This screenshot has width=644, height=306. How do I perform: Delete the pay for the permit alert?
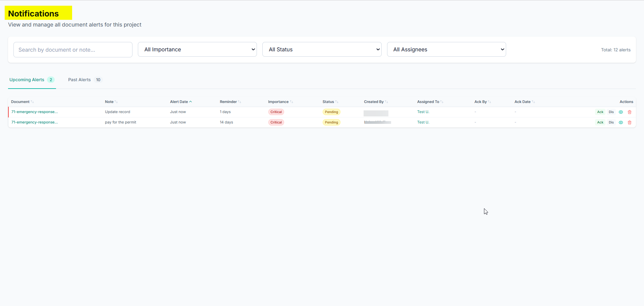630,122
